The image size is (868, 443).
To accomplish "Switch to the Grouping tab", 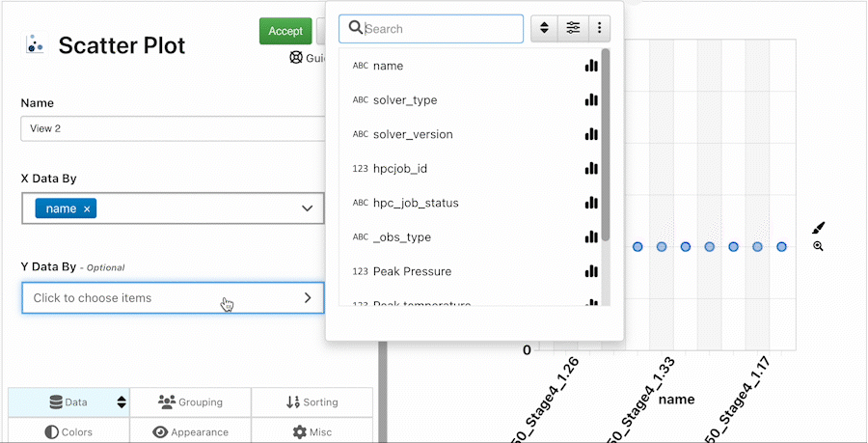I will click(x=190, y=402).
